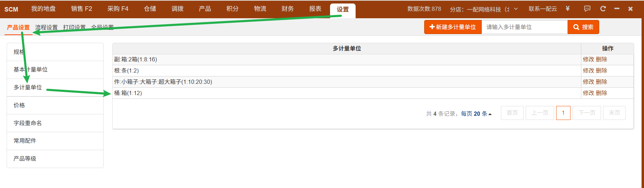The width and height of the screenshot is (644, 188).
Task: Select 字段重命名 in the sidebar
Action: [28, 123]
